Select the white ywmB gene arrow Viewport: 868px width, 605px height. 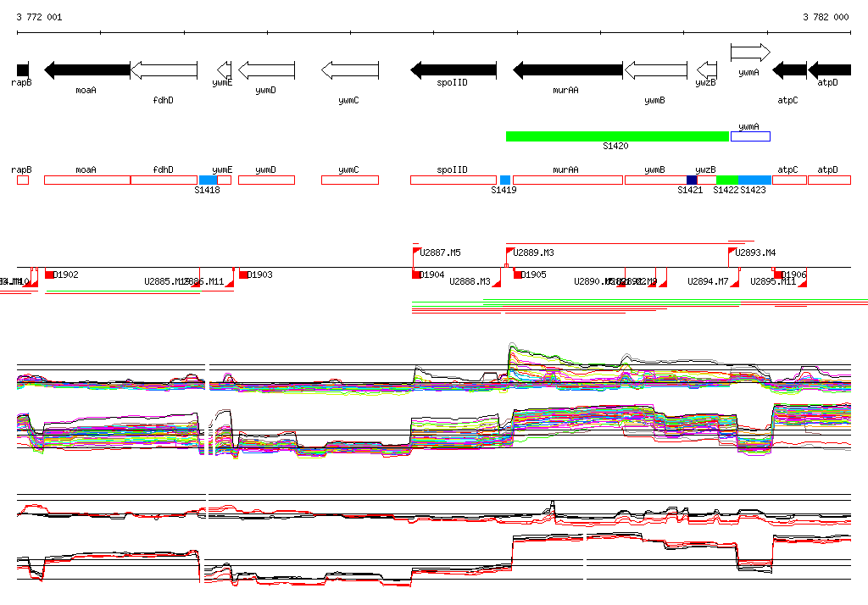pos(655,70)
